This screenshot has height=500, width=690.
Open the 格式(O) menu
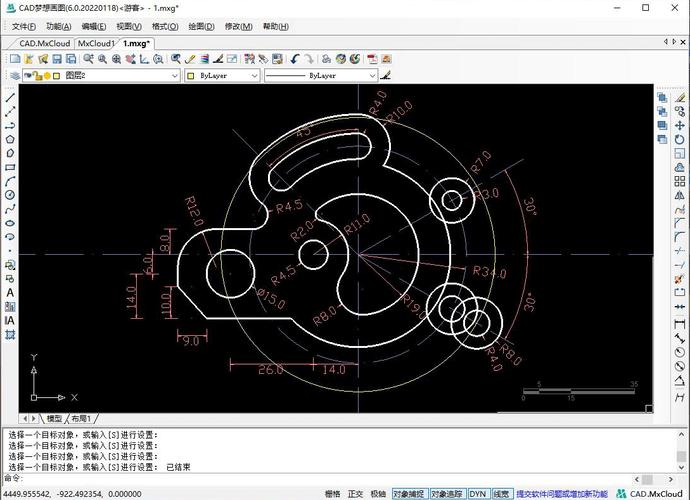tap(165, 26)
